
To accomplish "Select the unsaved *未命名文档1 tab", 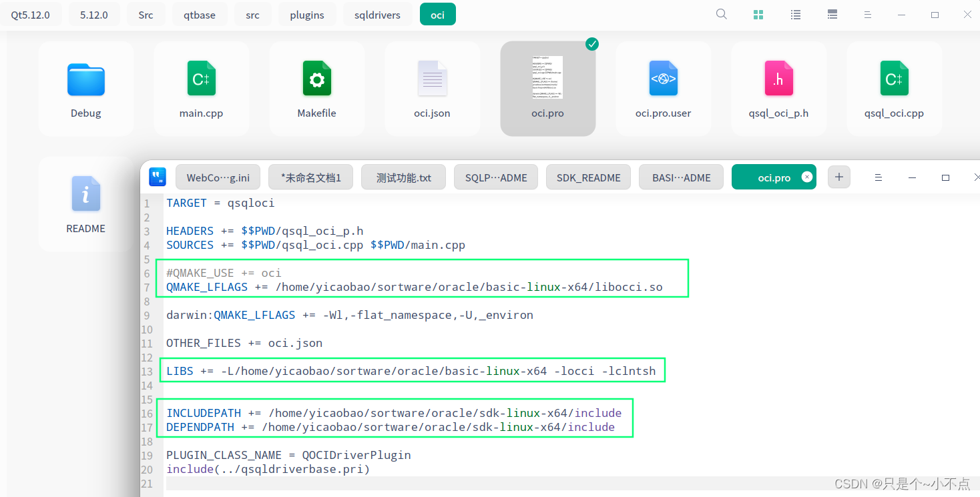I will pyautogui.click(x=310, y=177).
